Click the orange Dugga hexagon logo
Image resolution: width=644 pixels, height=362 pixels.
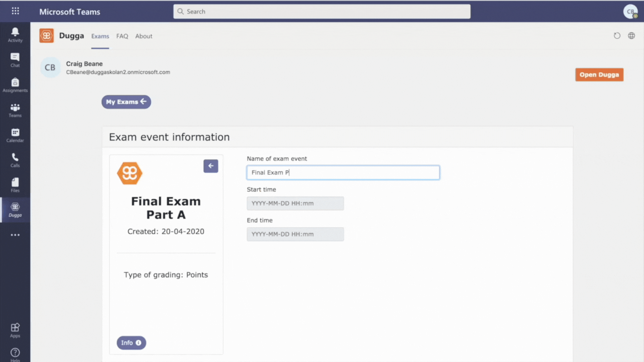point(130,173)
